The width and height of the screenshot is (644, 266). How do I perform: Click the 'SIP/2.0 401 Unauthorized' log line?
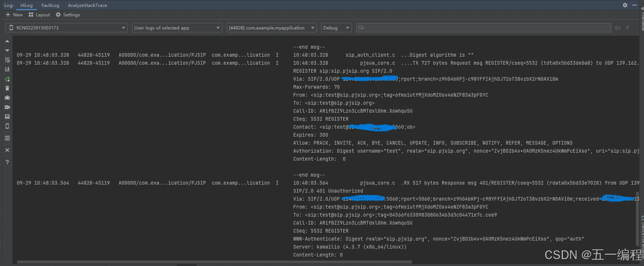[328, 191]
